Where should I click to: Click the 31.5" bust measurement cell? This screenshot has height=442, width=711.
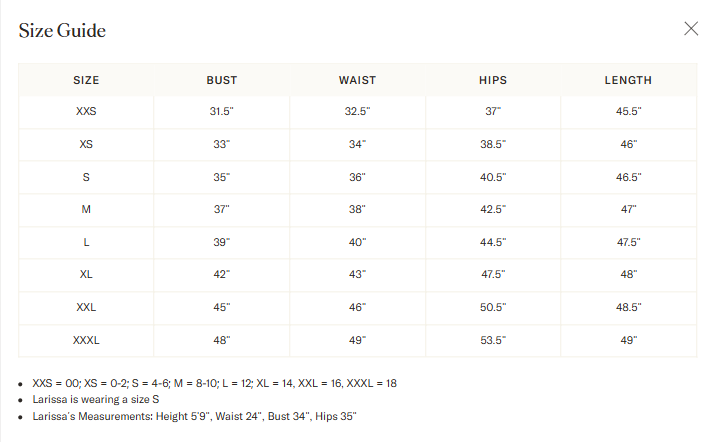[x=221, y=112]
